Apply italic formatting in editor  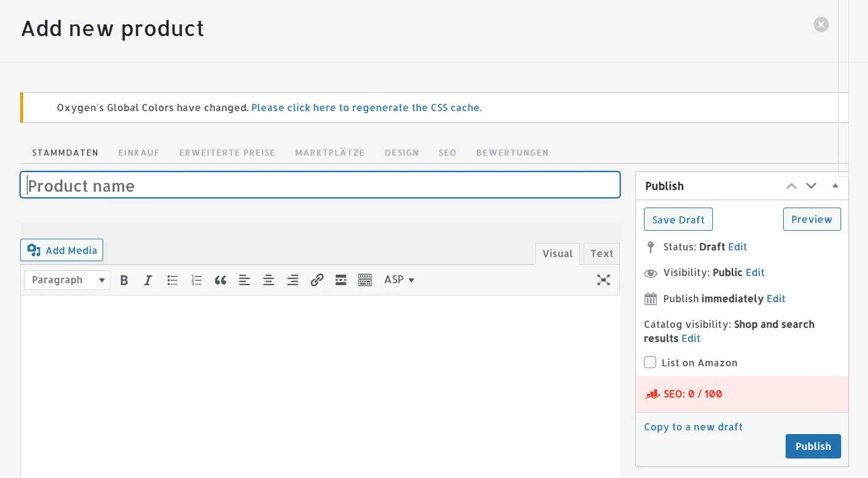point(148,280)
